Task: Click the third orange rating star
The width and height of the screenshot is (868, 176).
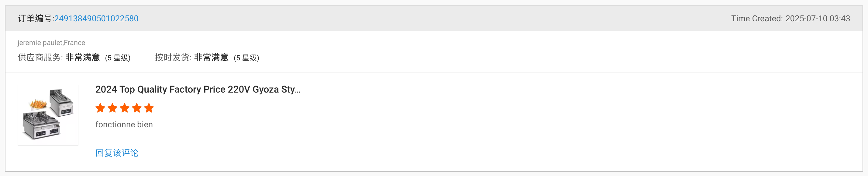Action: tap(125, 108)
